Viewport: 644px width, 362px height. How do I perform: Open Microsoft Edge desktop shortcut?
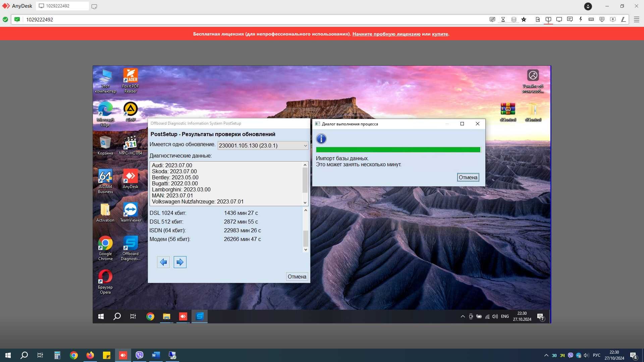[105, 114]
